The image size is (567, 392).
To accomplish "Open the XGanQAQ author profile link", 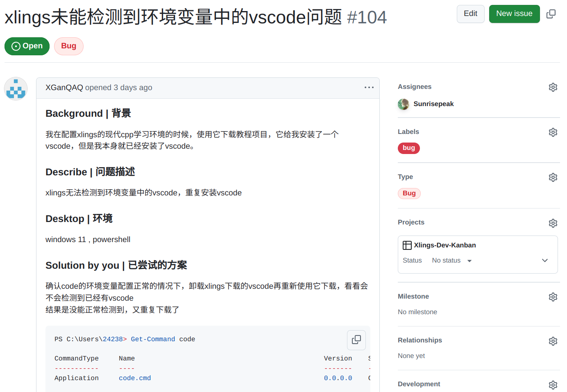I will pyautogui.click(x=64, y=88).
